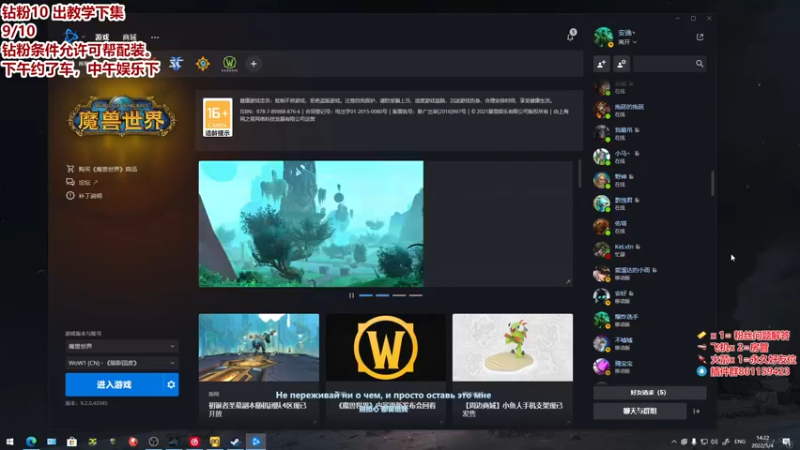Switch to the 商城 tab
The image size is (800, 450).
pos(130,37)
